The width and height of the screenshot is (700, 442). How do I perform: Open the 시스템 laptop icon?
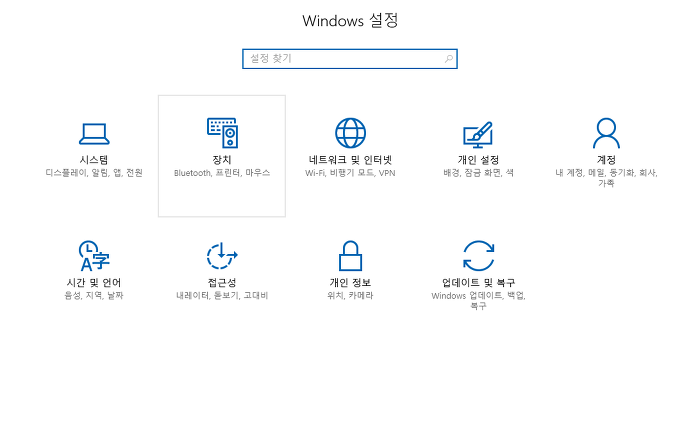click(x=94, y=133)
